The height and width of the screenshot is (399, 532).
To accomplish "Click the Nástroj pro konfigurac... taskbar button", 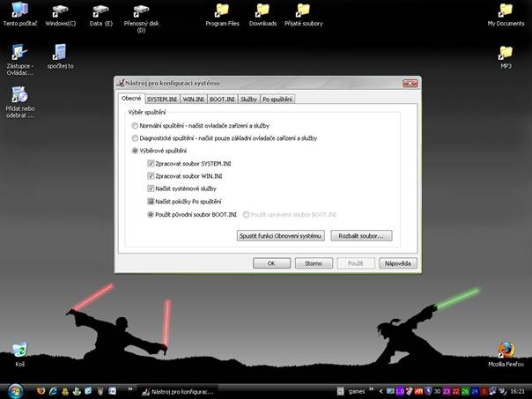I will [x=178, y=392].
